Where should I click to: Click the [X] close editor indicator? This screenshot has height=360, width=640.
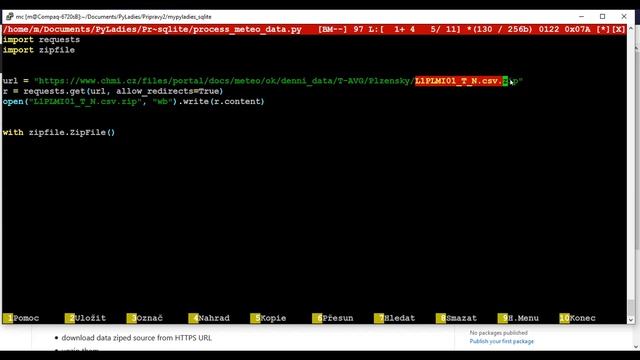(618, 29)
